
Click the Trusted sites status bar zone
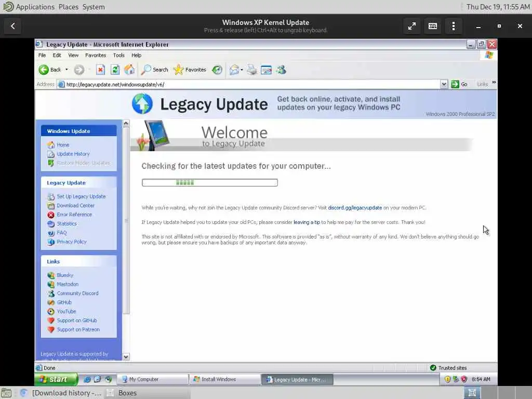(448, 368)
